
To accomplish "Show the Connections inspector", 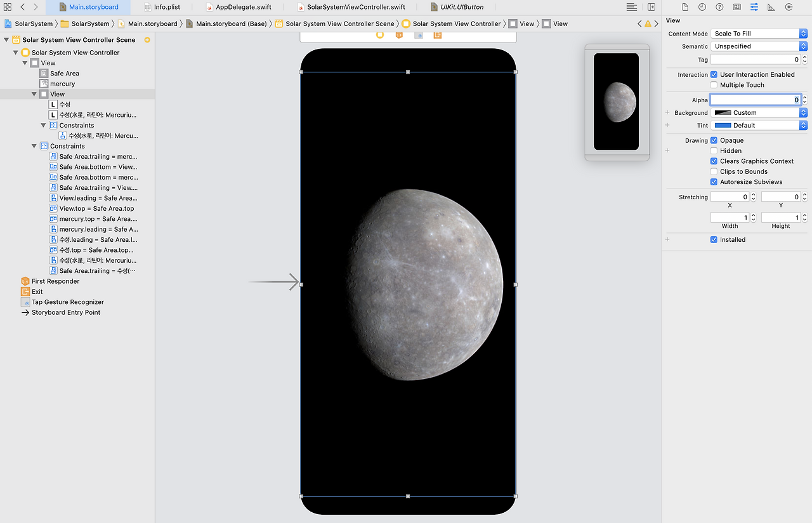I will pos(789,7).
